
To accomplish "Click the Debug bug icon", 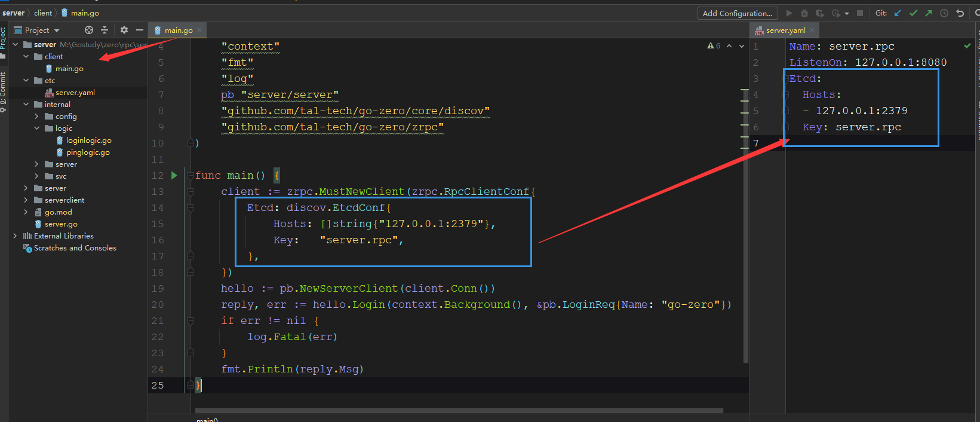I will click(x=804, y=13).
